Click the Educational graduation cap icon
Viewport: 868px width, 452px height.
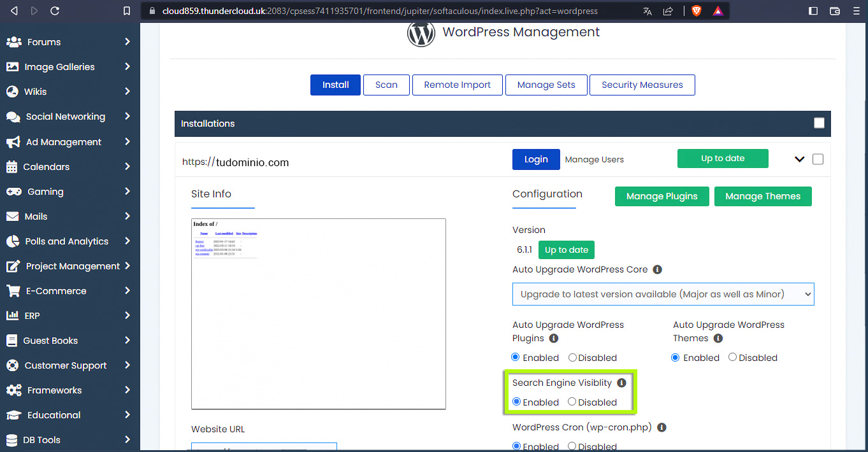pyautogui.click(x=13, y=415)
